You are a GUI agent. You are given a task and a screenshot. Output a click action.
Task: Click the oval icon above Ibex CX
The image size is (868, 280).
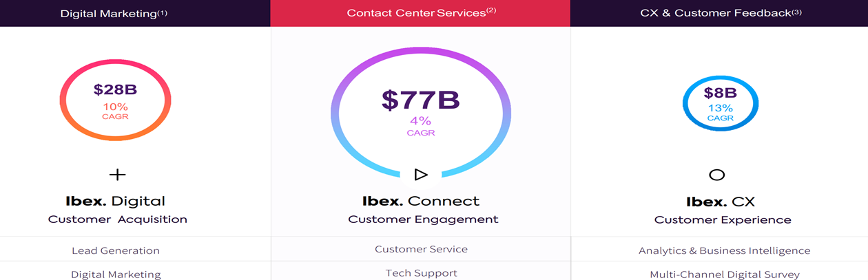[717, 175]
